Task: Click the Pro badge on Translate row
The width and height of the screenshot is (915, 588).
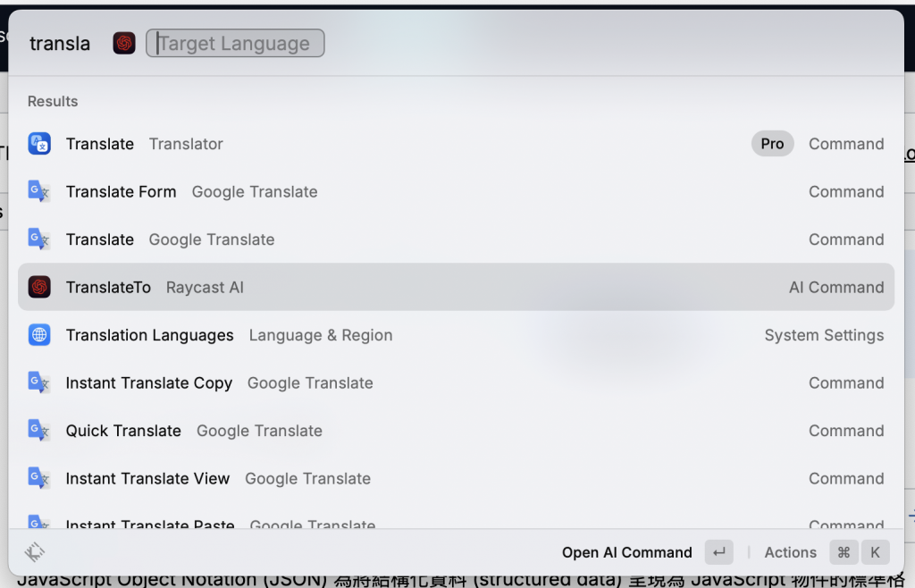Action: coord(772,144)
